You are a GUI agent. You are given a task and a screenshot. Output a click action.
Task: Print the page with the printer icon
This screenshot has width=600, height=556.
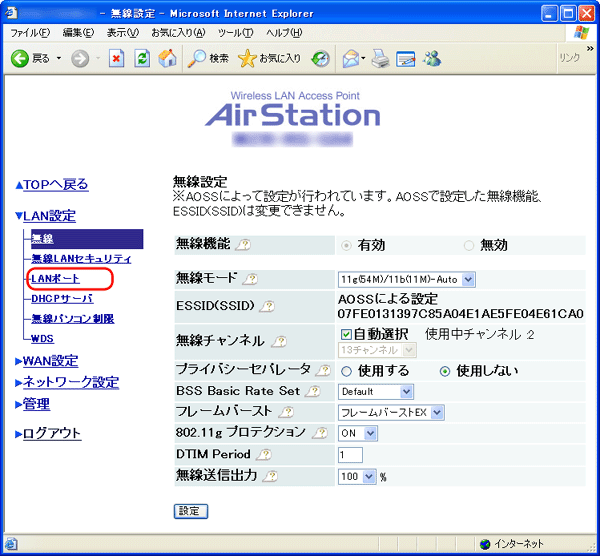coord(380,59)
